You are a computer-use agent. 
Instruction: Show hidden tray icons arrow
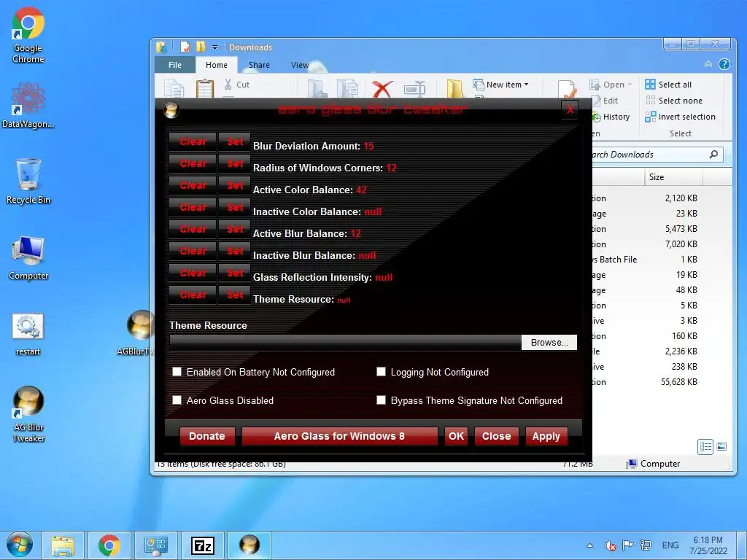click(x=589, y=545)
